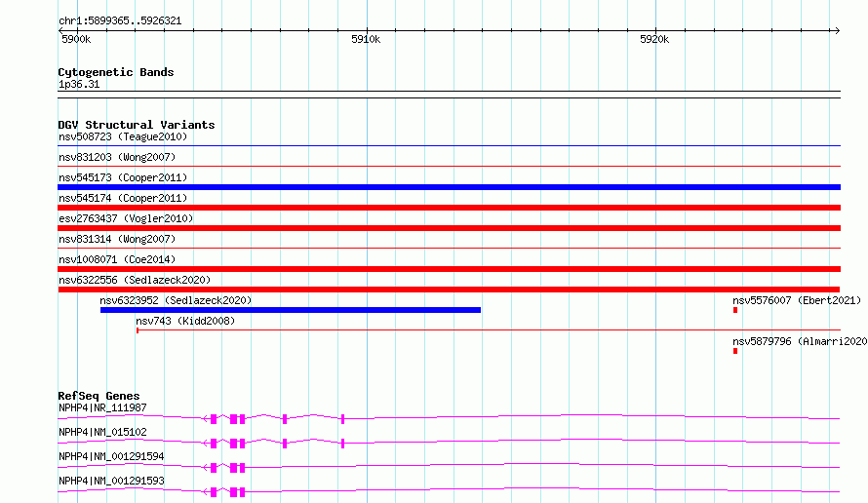Screen dimensions: 868x503
Task: Click the left arrow of the ruler
Action: point(60,30)
